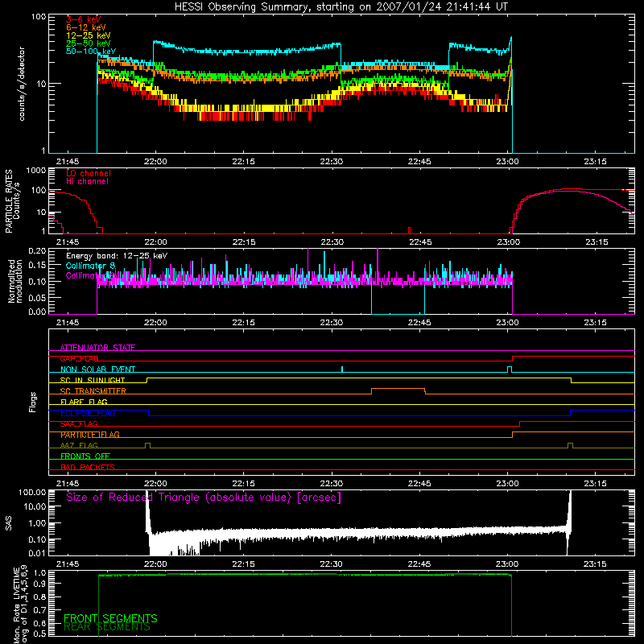Click the AAZ_FLAG pulse near 23:10
644x644 pixels.
(x=570, y=445)
